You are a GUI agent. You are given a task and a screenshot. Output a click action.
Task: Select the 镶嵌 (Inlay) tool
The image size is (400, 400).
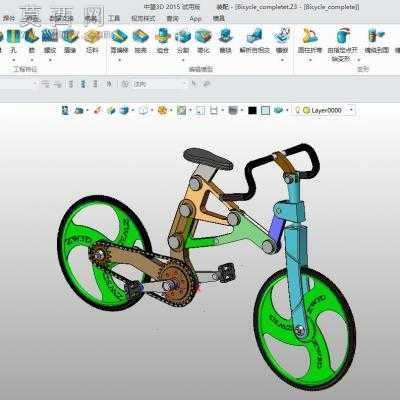282,41
